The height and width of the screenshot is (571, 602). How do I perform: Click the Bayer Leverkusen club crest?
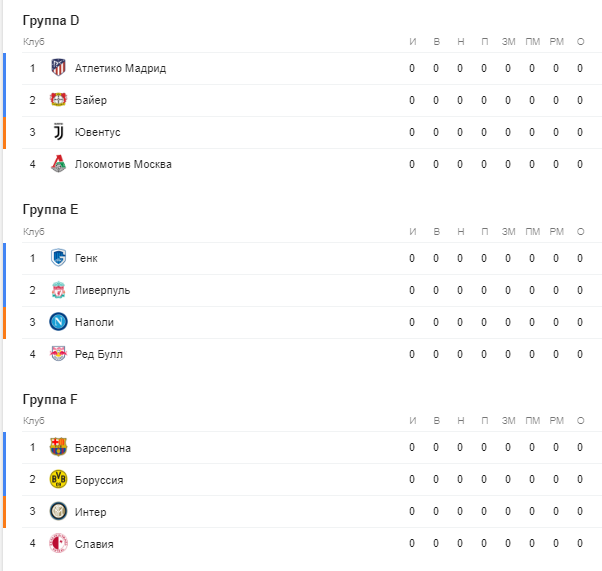58,100
